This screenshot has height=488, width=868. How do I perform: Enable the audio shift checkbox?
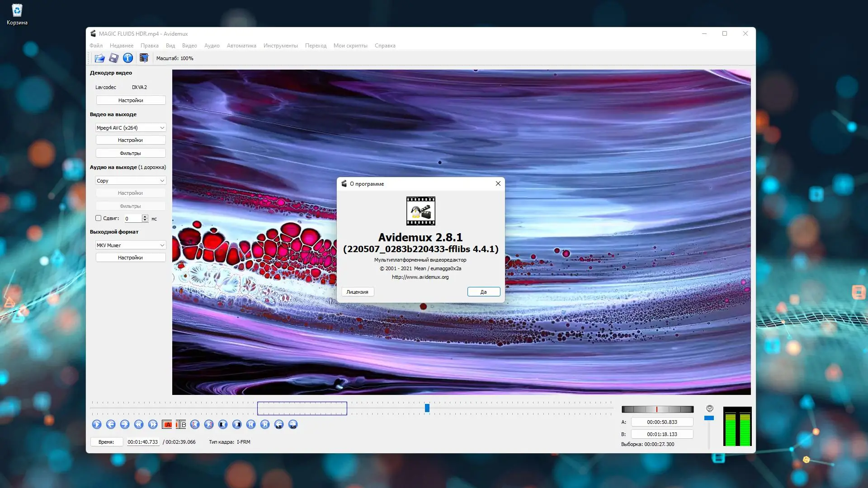98,218
